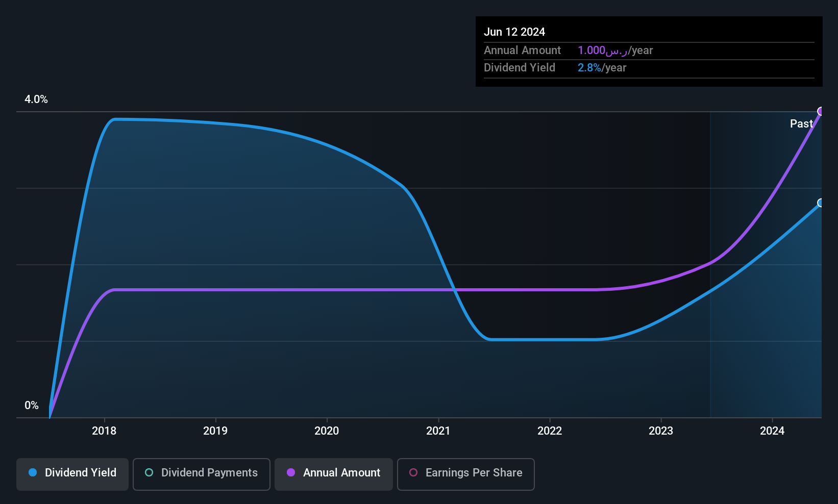The height and width of the screenshot is (504, 838).
Task: Click the 'Jun 12 2024' tooltip date
Action: pyautogui.click(x=514, y=32)
